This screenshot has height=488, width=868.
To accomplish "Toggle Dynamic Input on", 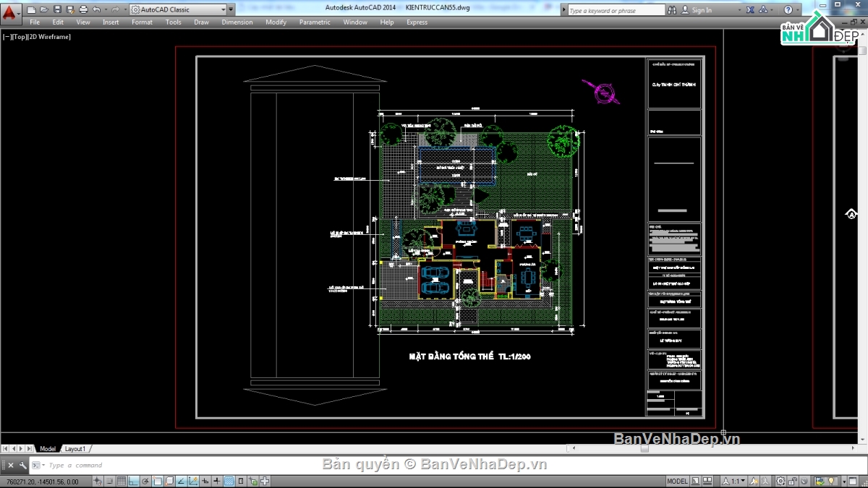I will pyautogui.click(x=204, y=480).
